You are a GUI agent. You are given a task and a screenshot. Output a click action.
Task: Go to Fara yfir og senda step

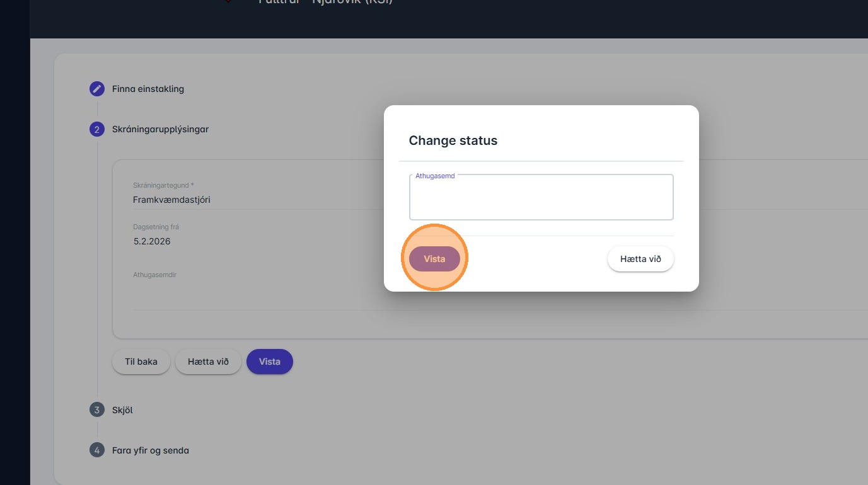pos(151,450)
